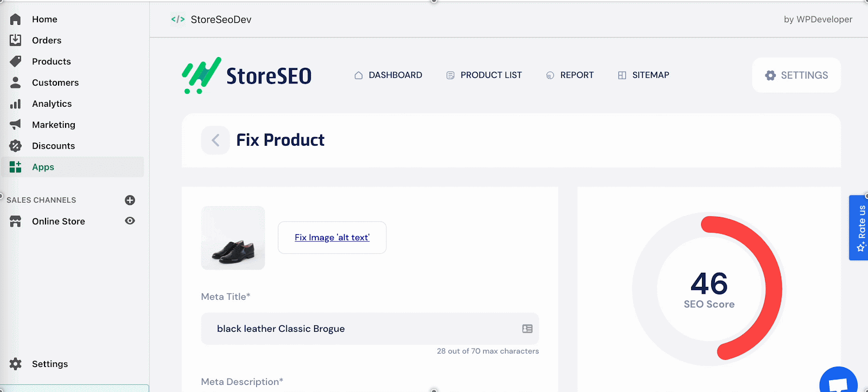Click the 'Meta Title*' label
This screenshot has width=868, height=392.
point(226,297)
